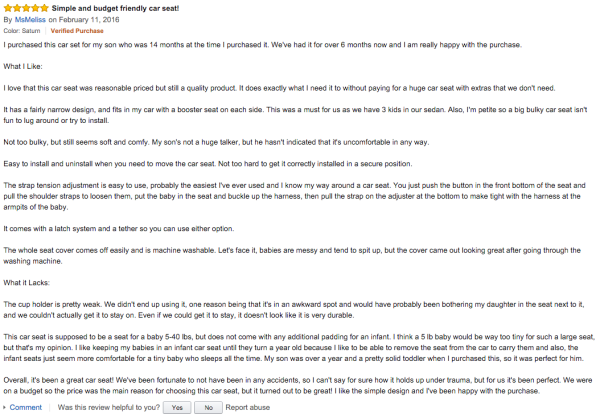Click the Report abuse link
The image size is (600, 419).
(248, 408)
